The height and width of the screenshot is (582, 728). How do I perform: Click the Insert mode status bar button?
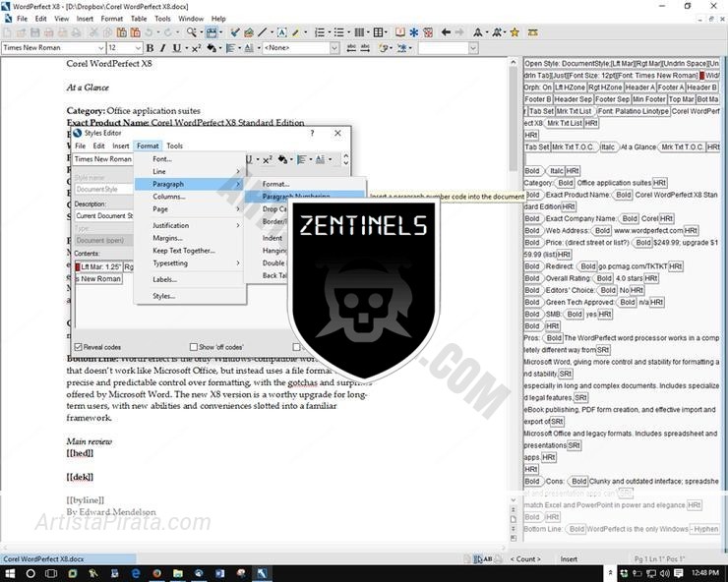[569, 559]
